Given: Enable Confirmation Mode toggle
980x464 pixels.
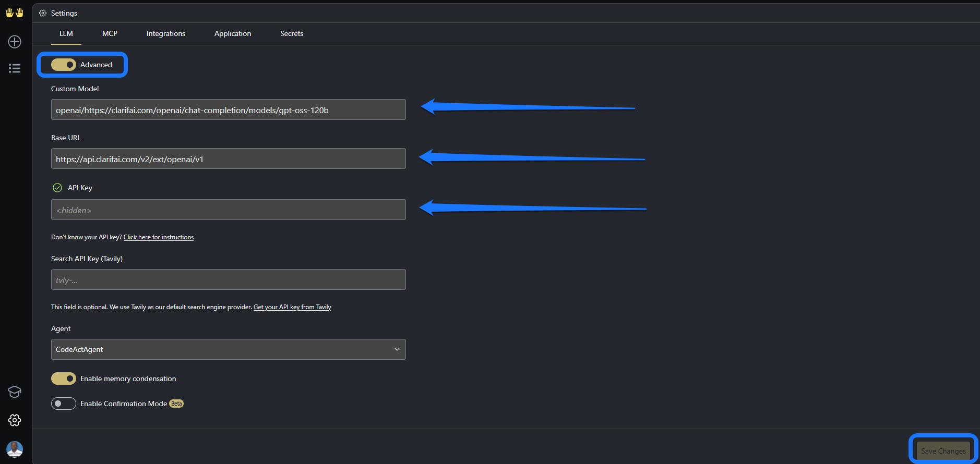Looking at the screenshot, I should tap(64, 404).
